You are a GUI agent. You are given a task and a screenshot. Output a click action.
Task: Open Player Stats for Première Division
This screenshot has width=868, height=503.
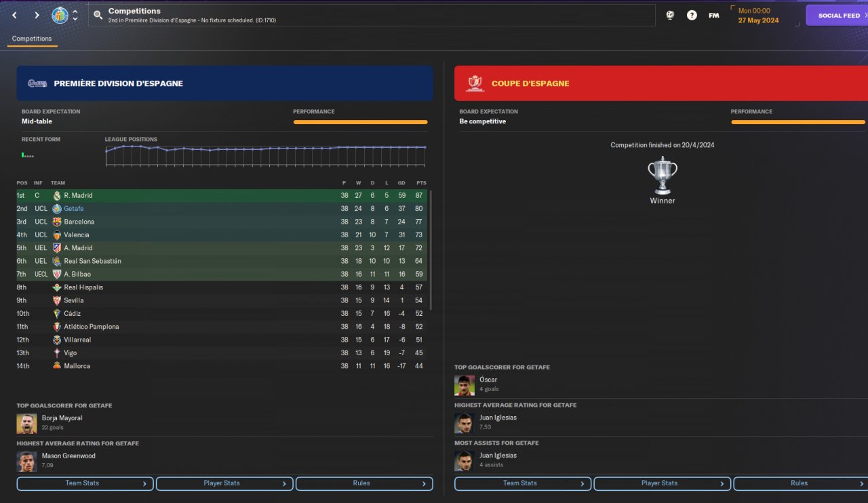[224, 483]
